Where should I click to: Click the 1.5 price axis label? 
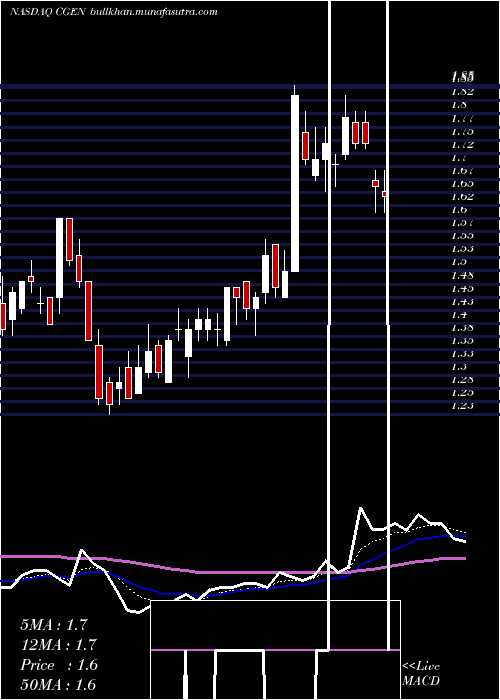pos(459,261)
